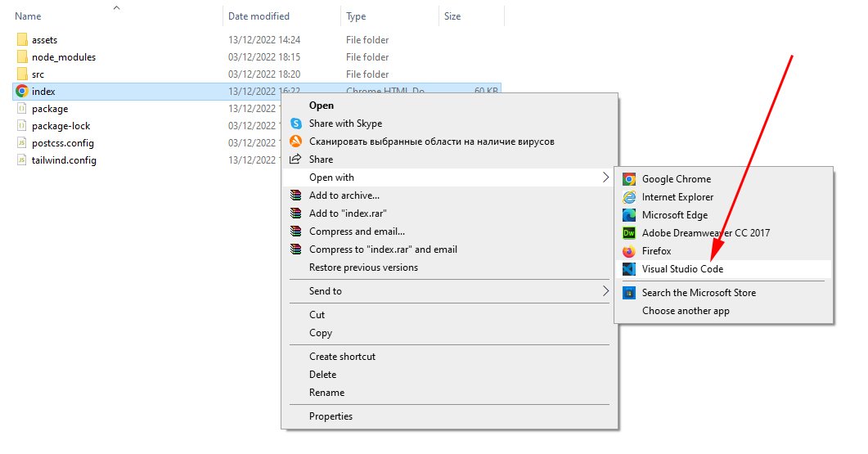Click Compress to "index.rar" and email
Image resolution: width=868 pixels, height=454 pixels.
pos(383,249)
